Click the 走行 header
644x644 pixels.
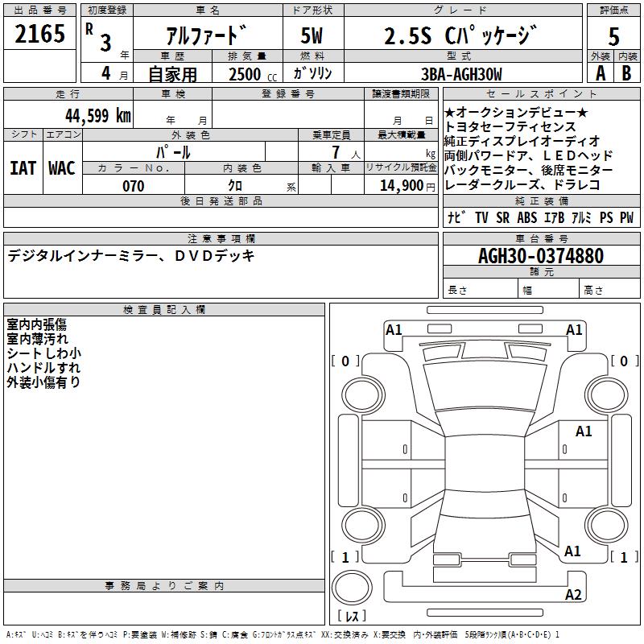[68, 94]
